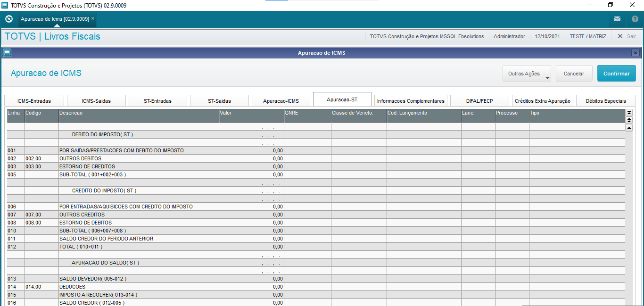The height and width of the screenshot is (306, 644).
Task: Open the Apuracao-ICMS tab
Action: [281, 101]
